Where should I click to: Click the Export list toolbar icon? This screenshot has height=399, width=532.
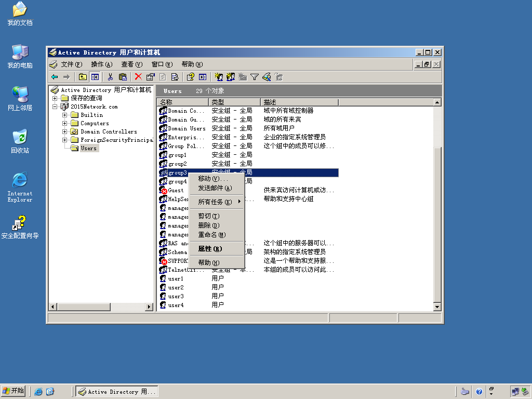pyautogui.click(x=175, y=77)
